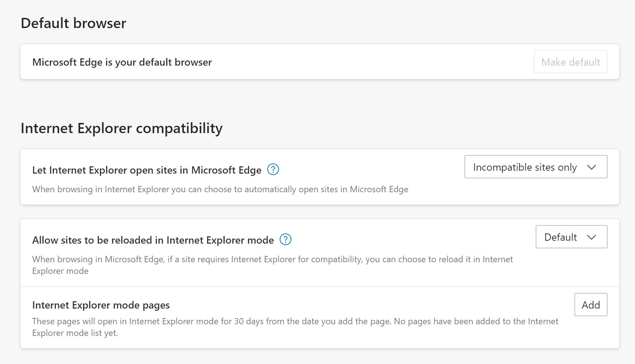Viewport: 635px width, 364px height.
Task: Click description 'These pages will open in Internet Explorer mode'
Action: point(295,327)
